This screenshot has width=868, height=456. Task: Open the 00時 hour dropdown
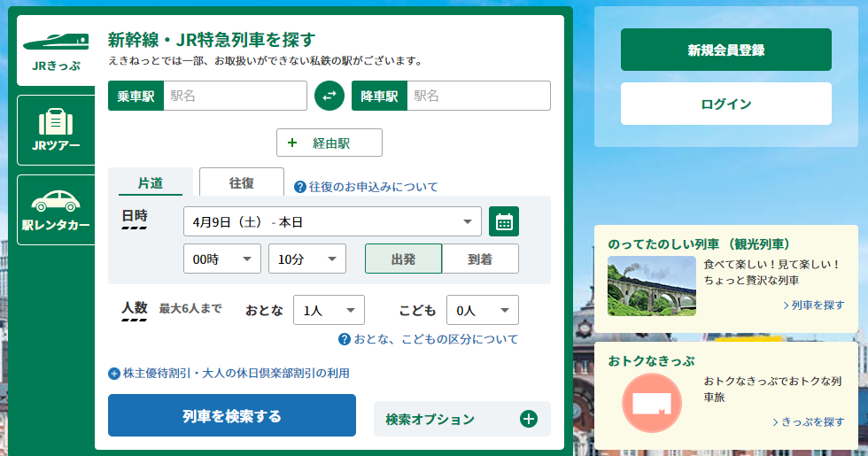222,259
